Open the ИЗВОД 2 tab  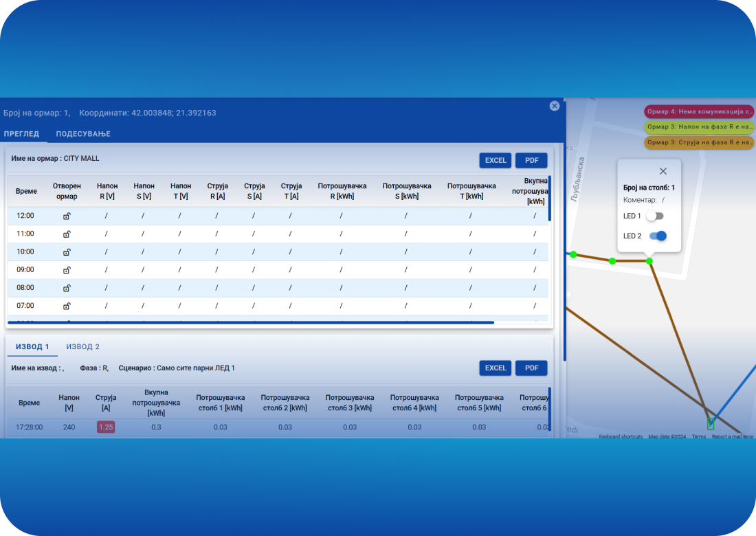click(82, 347)
